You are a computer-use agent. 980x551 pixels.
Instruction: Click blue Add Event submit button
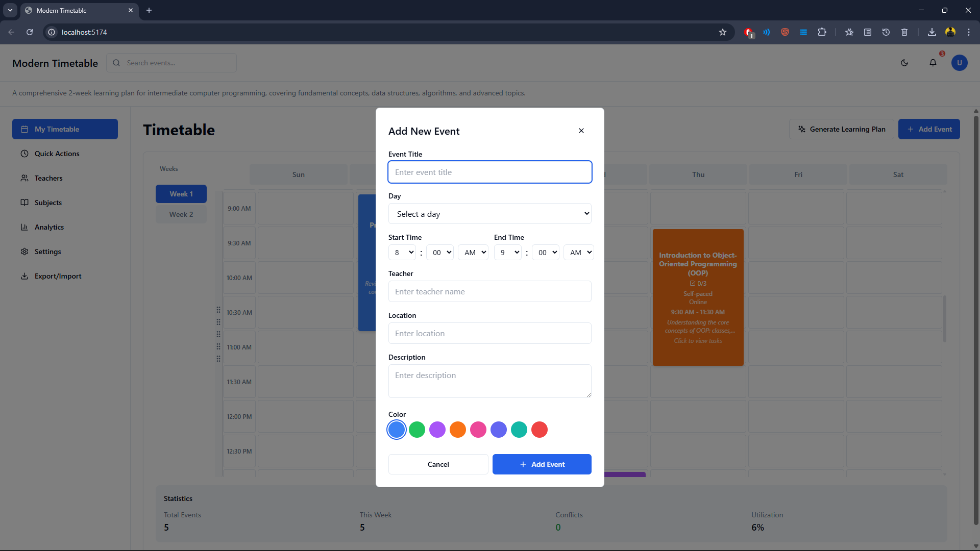coord(542,464)
